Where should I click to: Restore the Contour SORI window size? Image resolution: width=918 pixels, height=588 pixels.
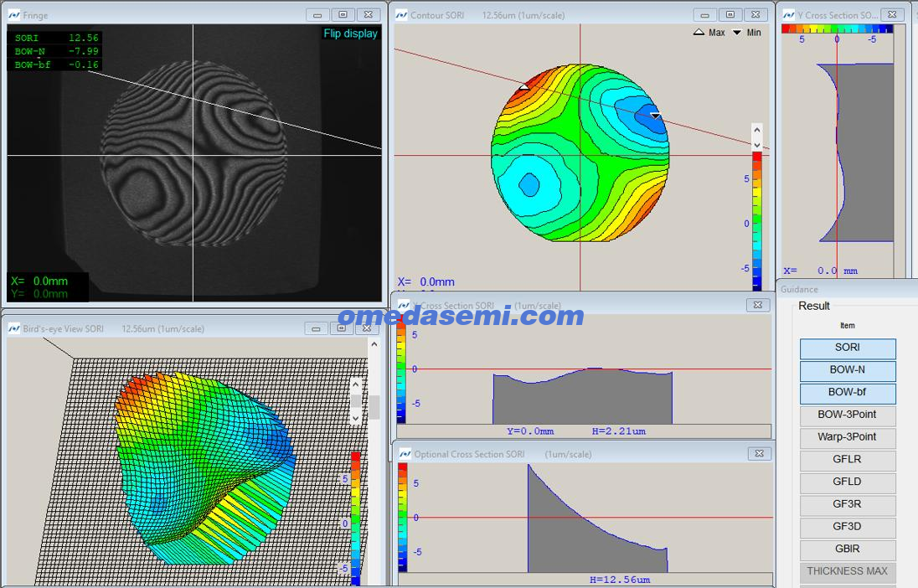tap(730, 15)
